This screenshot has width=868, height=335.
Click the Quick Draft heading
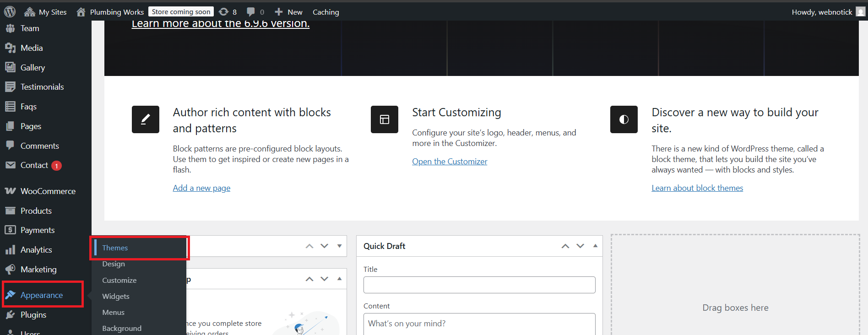pos(385,246)
